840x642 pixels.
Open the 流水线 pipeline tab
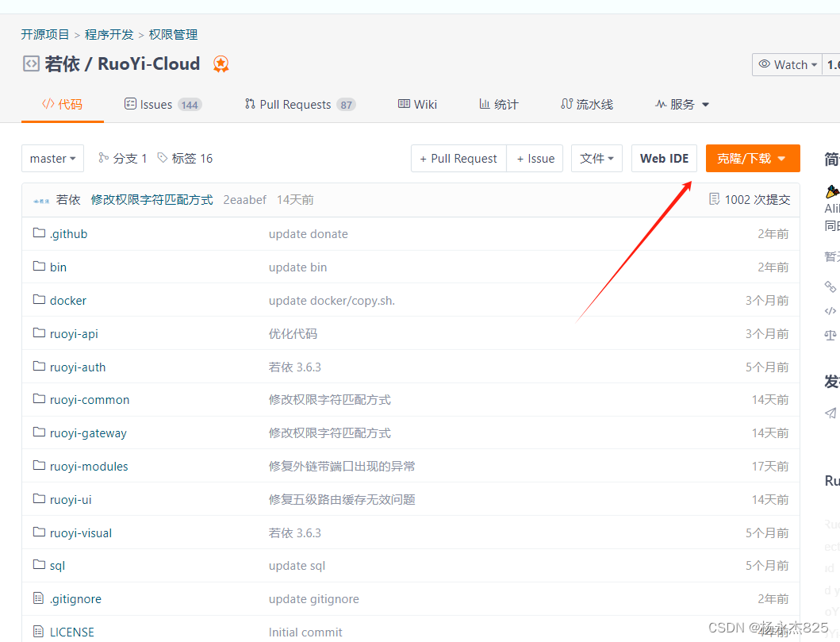tap(587, 105)
